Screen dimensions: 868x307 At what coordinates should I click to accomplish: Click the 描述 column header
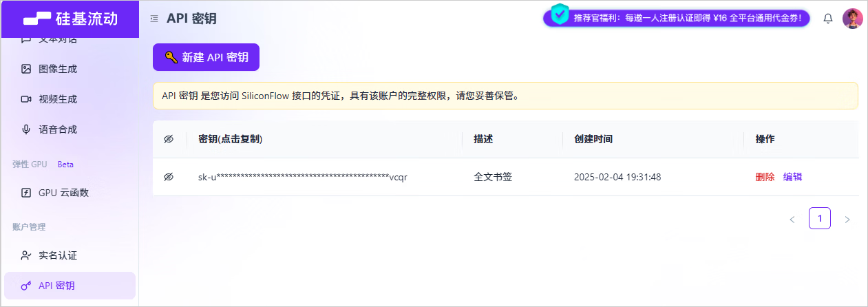click(x=483, y=139)
